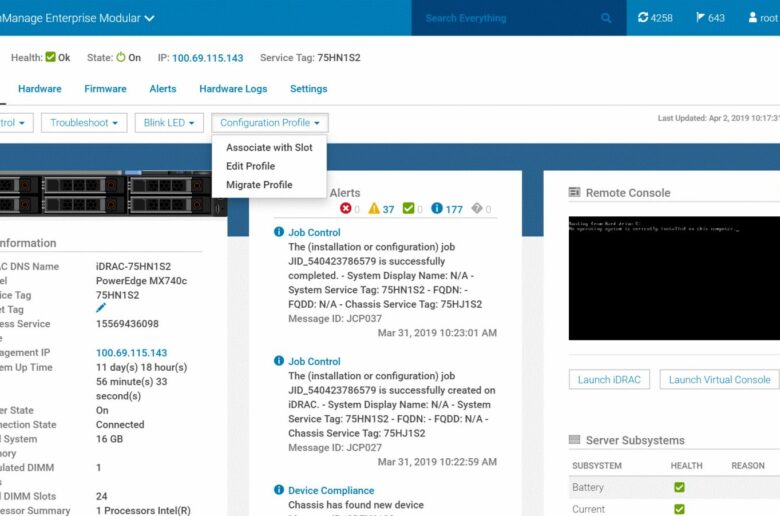Open the IP link 100.69.115.143 in header

208,58
